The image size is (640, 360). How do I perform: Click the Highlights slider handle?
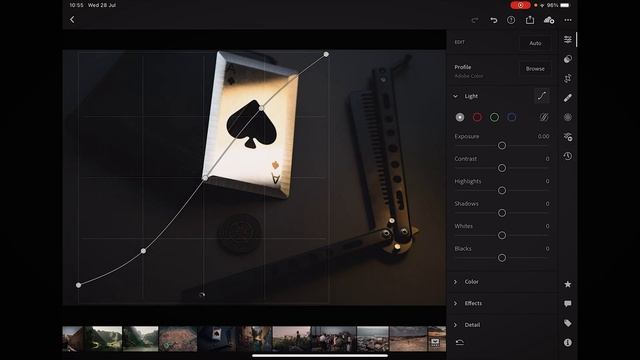click(502, 191)
